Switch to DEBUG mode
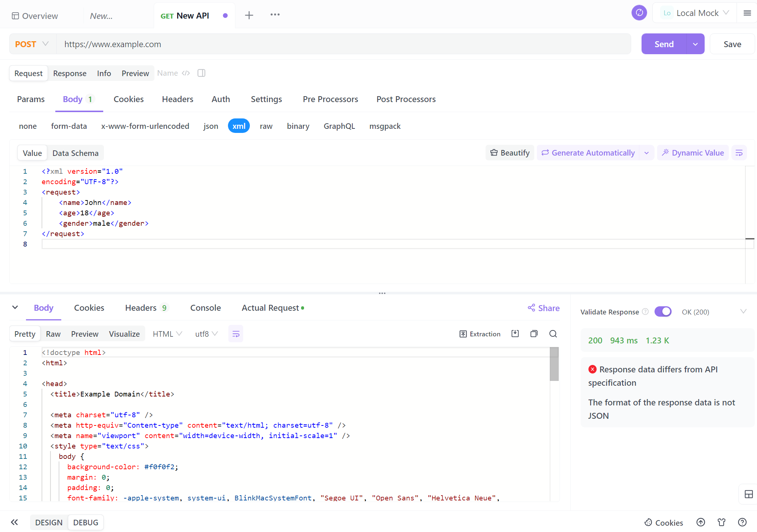Image resolution: width=757 pixels, height=532 pixels. (86, 523)
